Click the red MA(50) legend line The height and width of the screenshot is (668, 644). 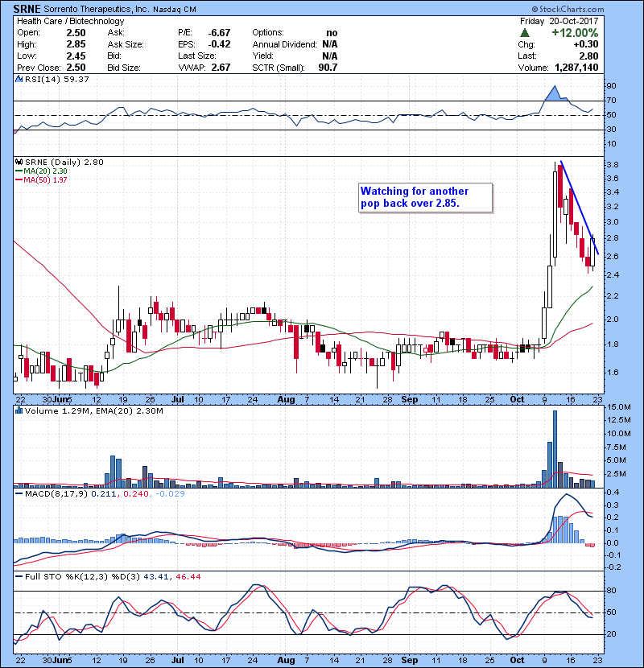pyautogui.click(x=19, y=179)
